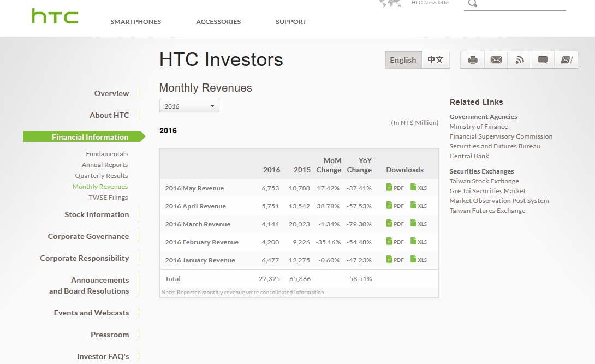Viewport: 595px width, 364px height.
Task: Click the email envelope icon
Action: coord(496,60)
